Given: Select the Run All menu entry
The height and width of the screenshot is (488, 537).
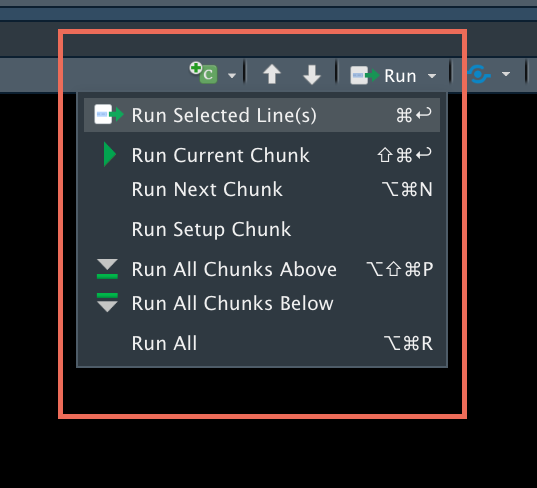Looking at the screenshot, I should click(x=262, y=343).
